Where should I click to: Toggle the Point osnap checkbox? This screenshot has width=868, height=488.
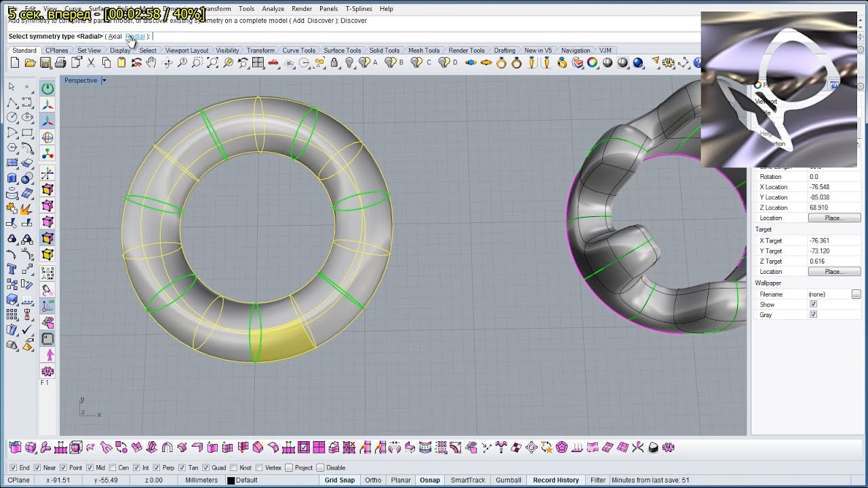(64, 468)
